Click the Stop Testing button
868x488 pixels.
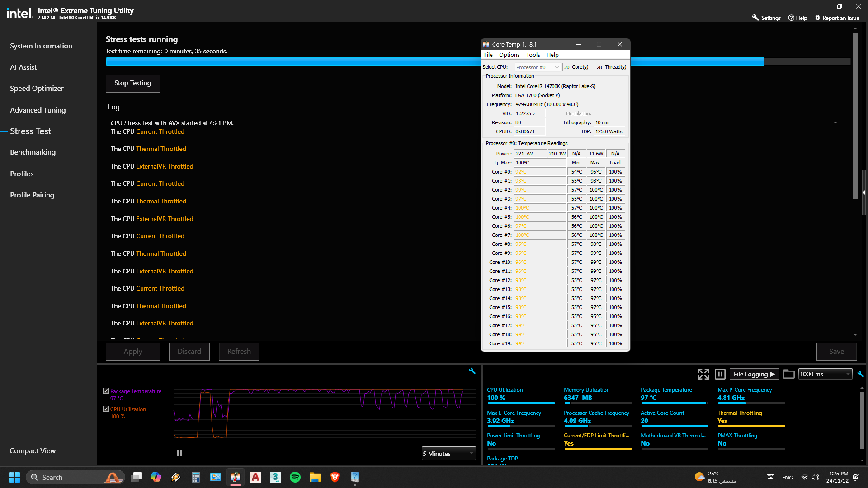(133, 84)
